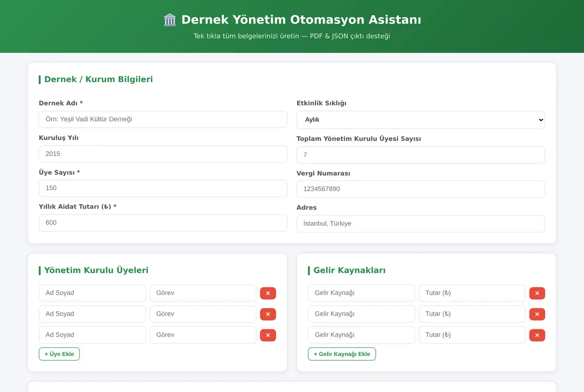The height and width of the screenshot is (392, 584).
Task: Click second board member Görev field
Action: coord(203,314)
